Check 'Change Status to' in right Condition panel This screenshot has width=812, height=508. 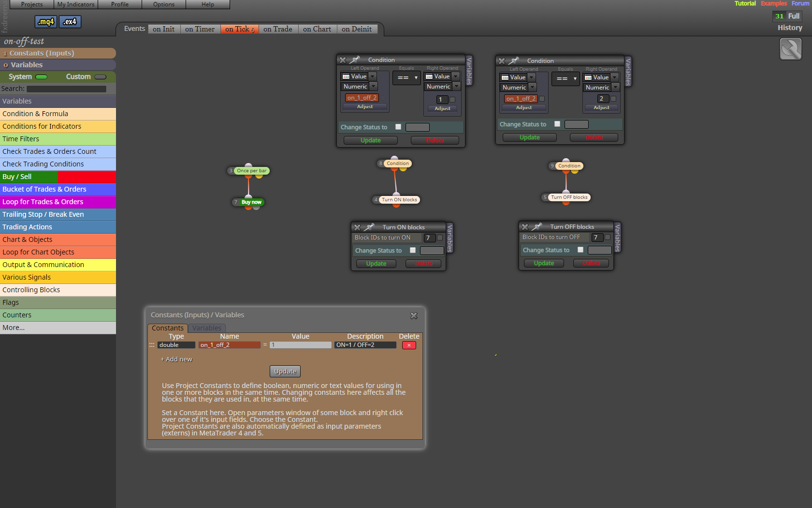coord(557,124)
